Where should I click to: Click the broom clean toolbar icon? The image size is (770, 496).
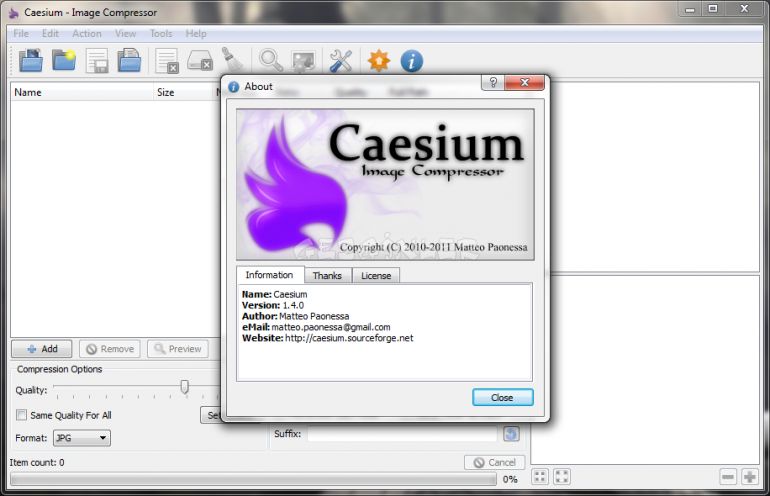(232, 60)
